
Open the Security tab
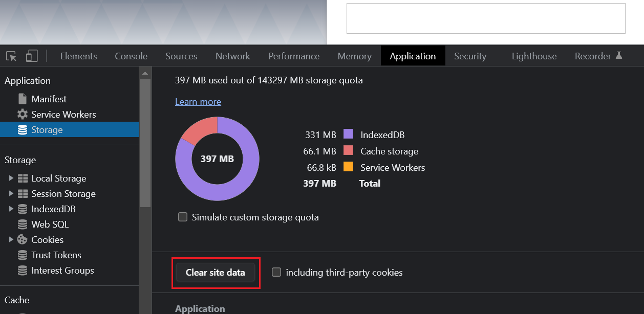point(469,56)
